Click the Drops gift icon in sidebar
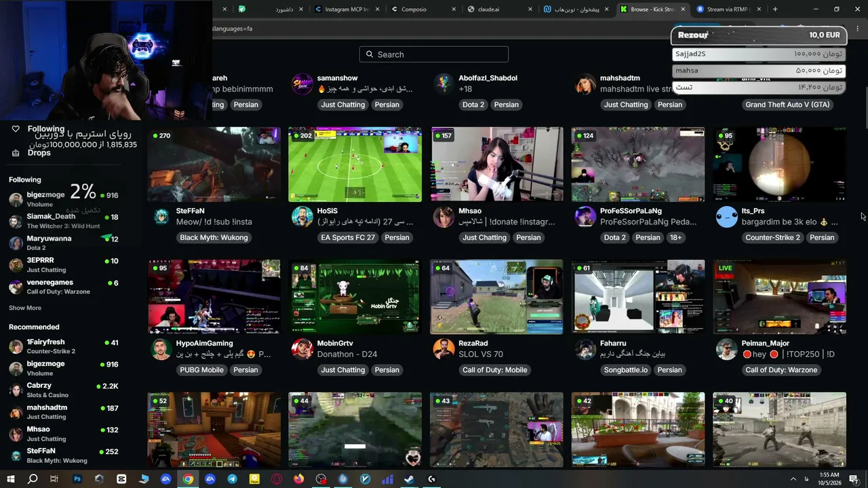868x488 pixels. tap(16, 152)
